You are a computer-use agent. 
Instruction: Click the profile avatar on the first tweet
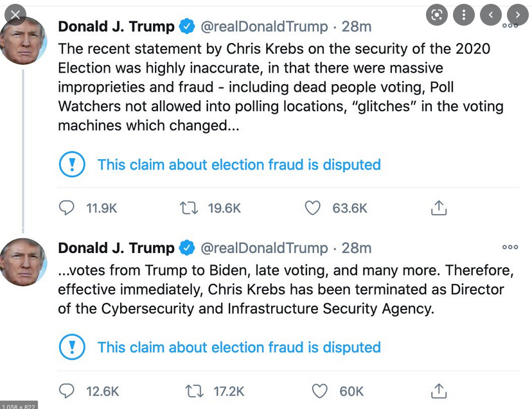pos(24,40)
